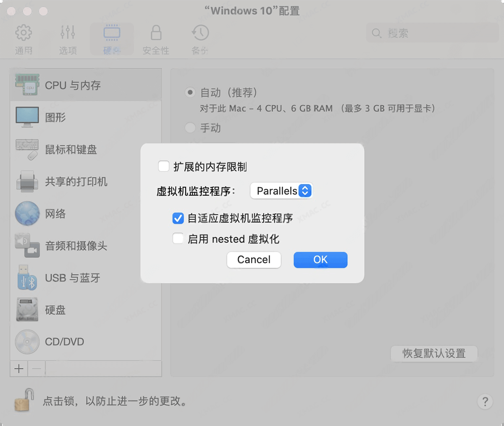The width and height of the screenshot is (504, 426).
Task: Open the 通用 settings pane
Action: (x=24, y=39)
